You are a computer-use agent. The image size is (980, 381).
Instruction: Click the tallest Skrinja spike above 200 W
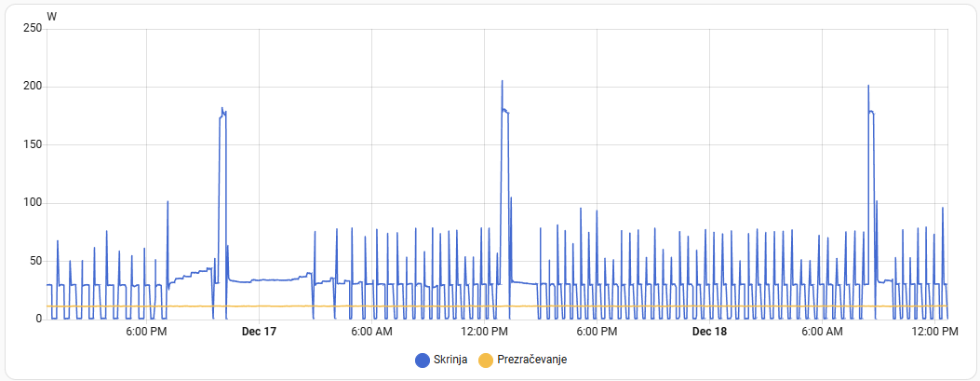[x=502, y=81]
